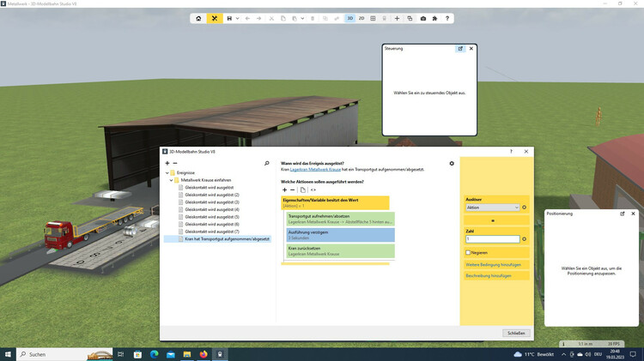Click the home icon in the toolbar

point(199,18)
